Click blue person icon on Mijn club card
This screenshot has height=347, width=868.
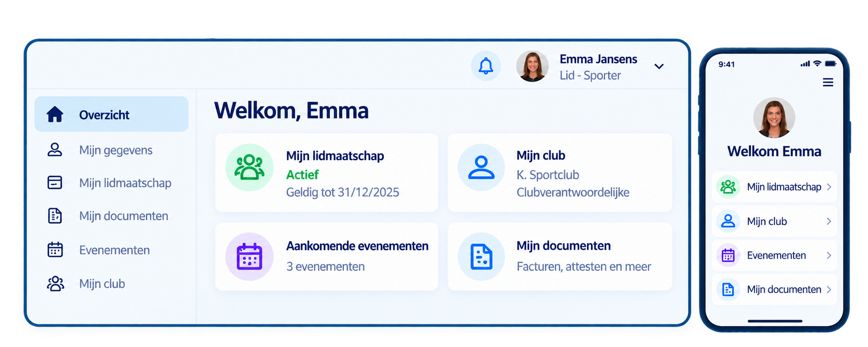[x=481, y=168]
